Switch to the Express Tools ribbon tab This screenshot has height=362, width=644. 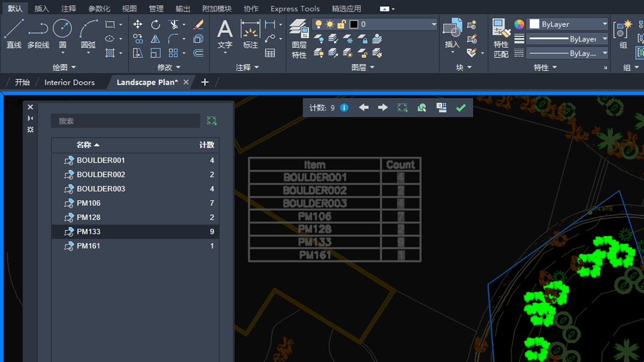tap(295, 8)
